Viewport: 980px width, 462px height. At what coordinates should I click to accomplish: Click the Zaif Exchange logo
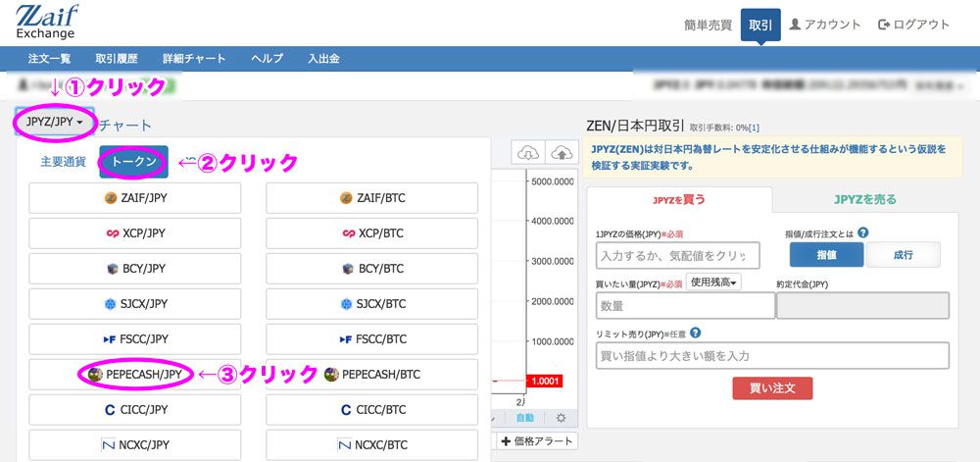click(47, 22)
